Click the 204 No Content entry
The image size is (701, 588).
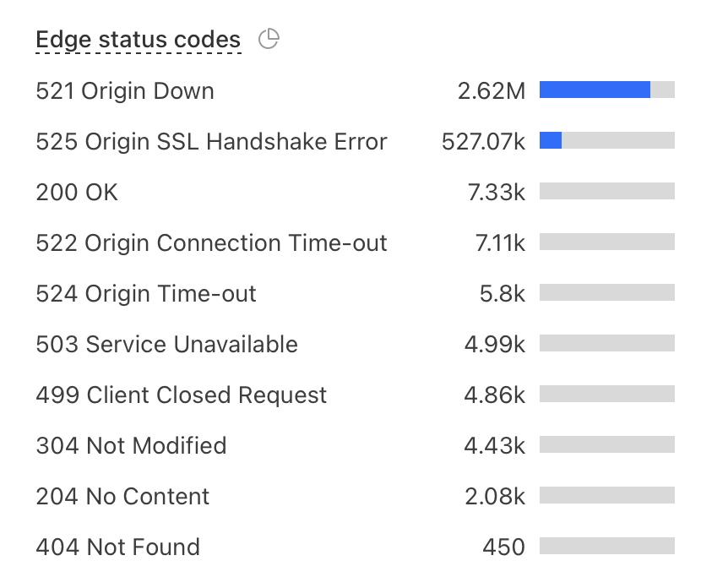pos(122,496)
